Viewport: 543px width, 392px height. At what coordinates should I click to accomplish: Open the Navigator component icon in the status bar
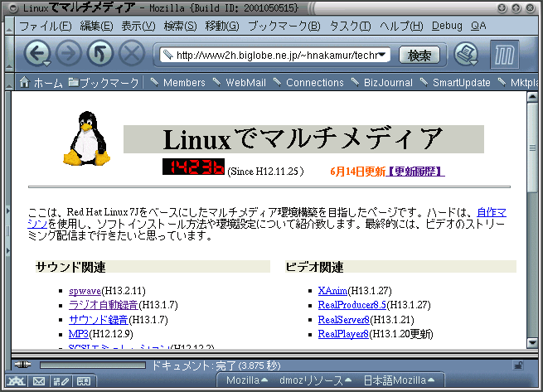pos(17,381)
